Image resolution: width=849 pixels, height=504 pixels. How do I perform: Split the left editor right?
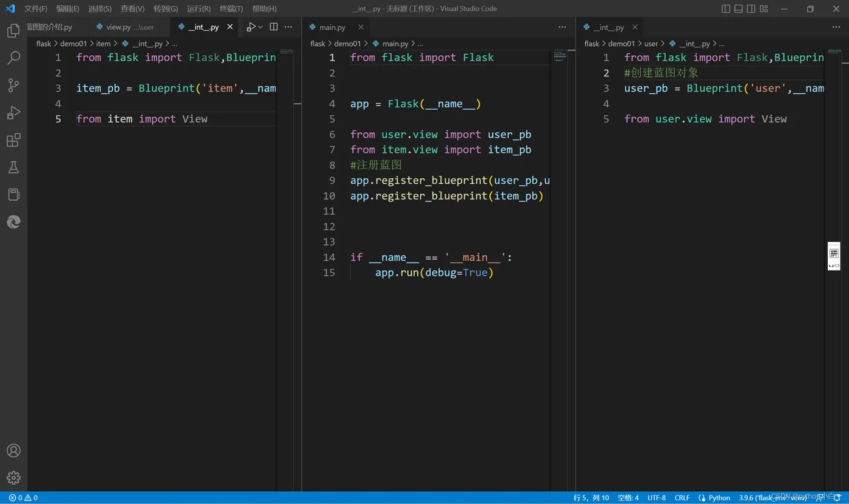click(273, 27)
